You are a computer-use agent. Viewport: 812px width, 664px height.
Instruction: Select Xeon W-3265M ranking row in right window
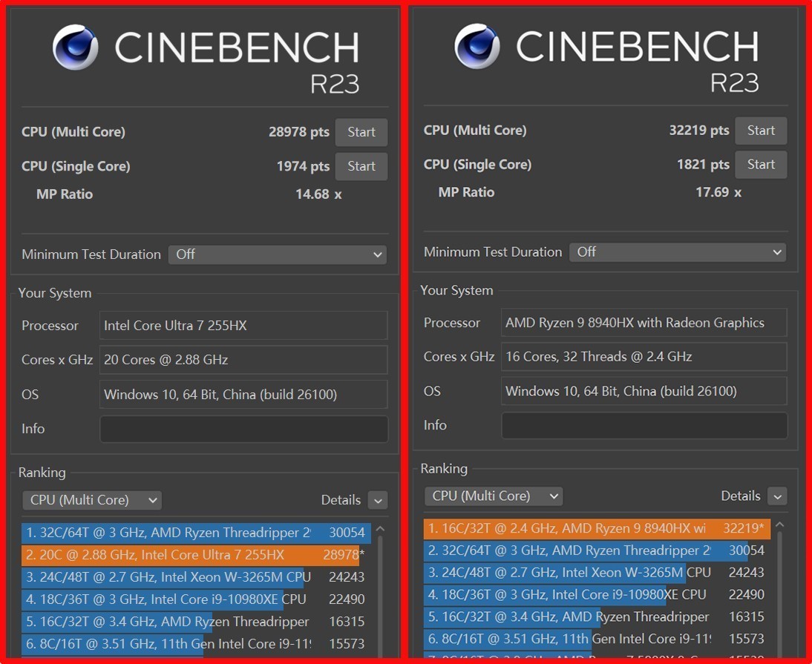point(597,573)
